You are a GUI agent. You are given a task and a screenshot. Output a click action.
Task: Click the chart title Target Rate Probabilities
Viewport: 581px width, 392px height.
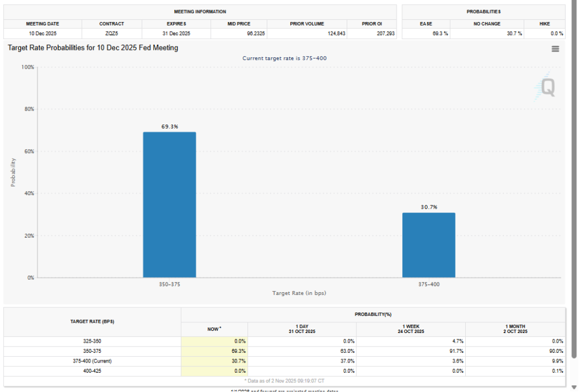coord(93,48)
